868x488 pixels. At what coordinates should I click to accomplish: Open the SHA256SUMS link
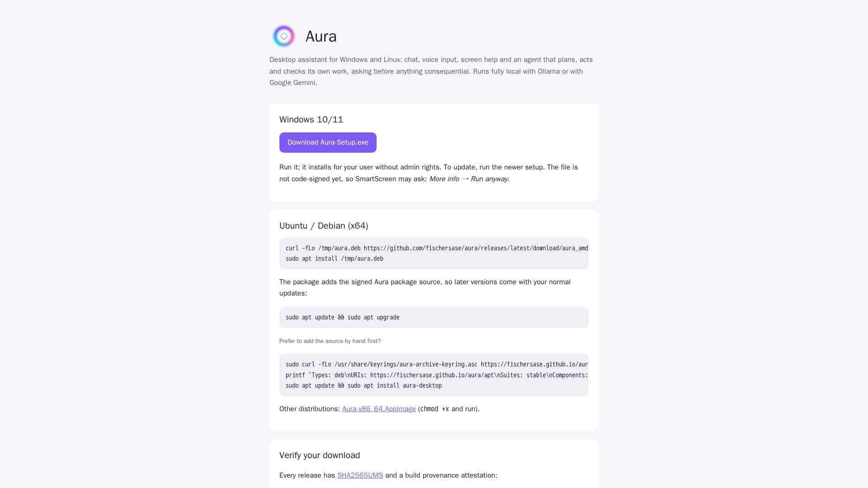(360, 475)
